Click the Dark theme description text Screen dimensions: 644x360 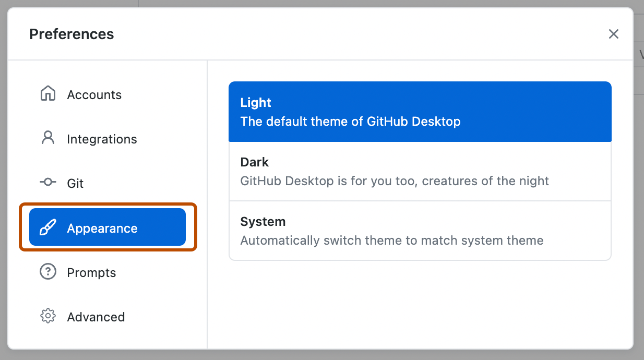tap(395, 181)
